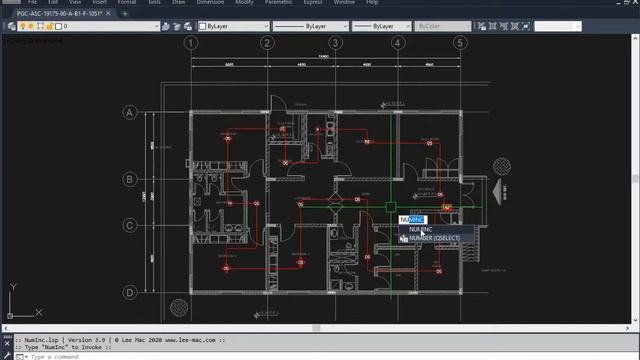Open the View menu

click(x=75, y=2)
